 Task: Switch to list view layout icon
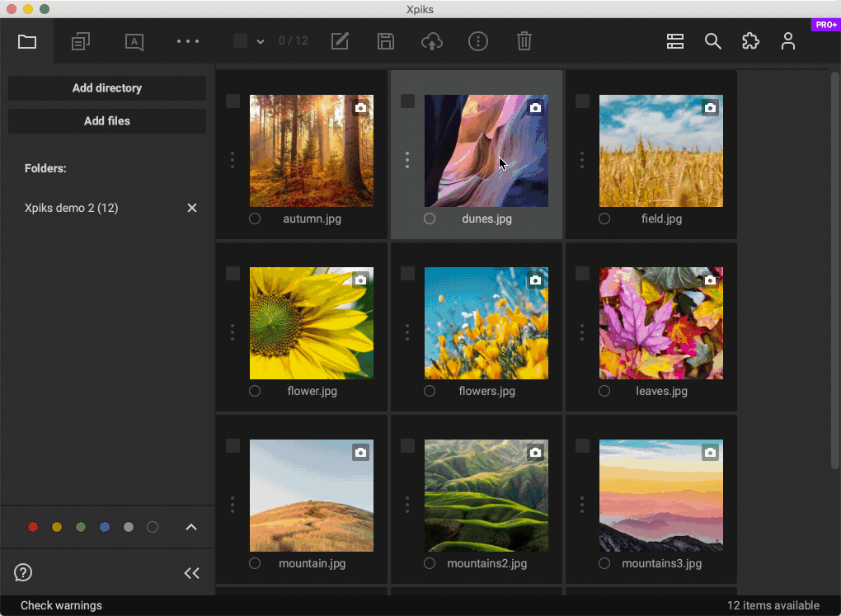[x=675, y=41]
